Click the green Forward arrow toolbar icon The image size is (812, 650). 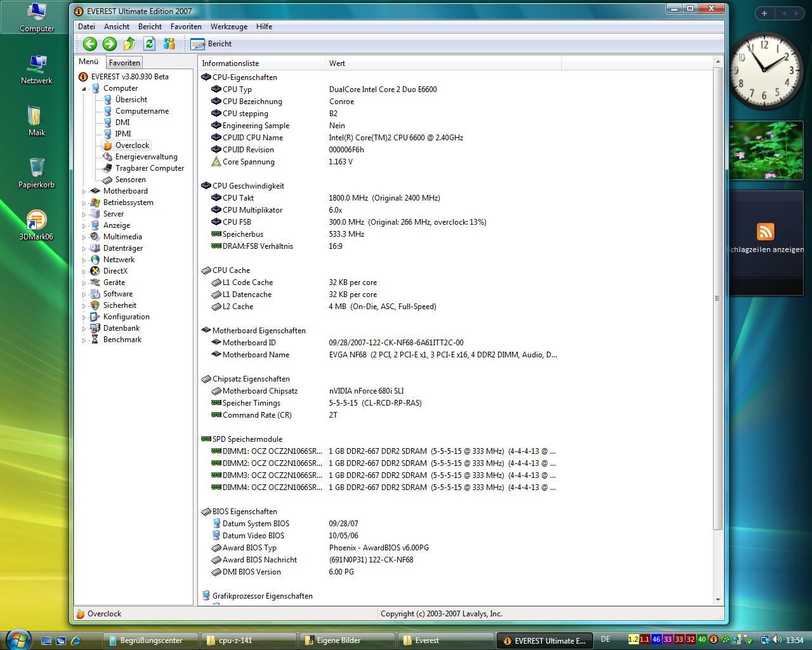(109, 44)
